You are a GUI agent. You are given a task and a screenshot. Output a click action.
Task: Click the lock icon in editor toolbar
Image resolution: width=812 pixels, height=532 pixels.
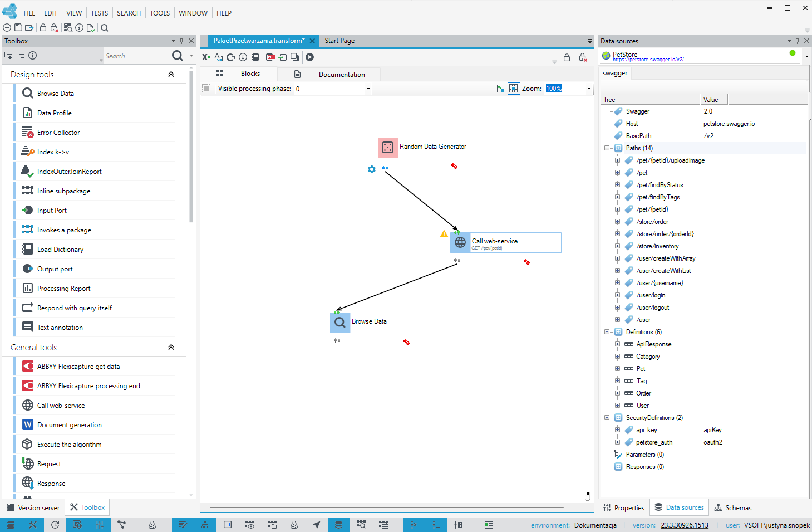[567, 57]
